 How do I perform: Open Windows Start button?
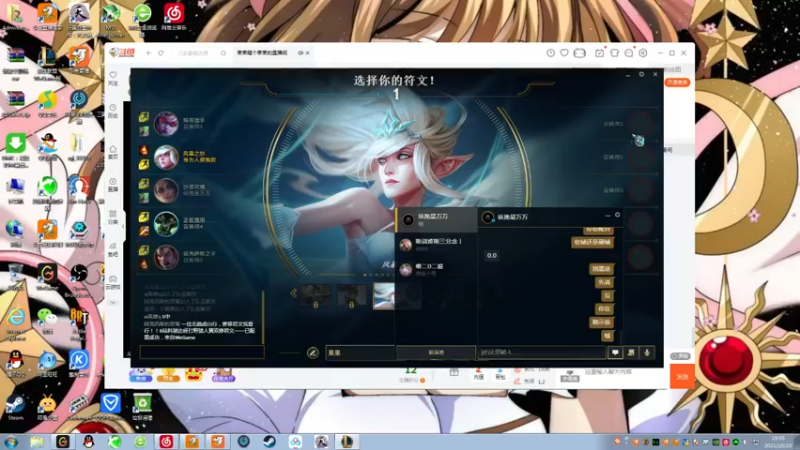tap(11, 441)
